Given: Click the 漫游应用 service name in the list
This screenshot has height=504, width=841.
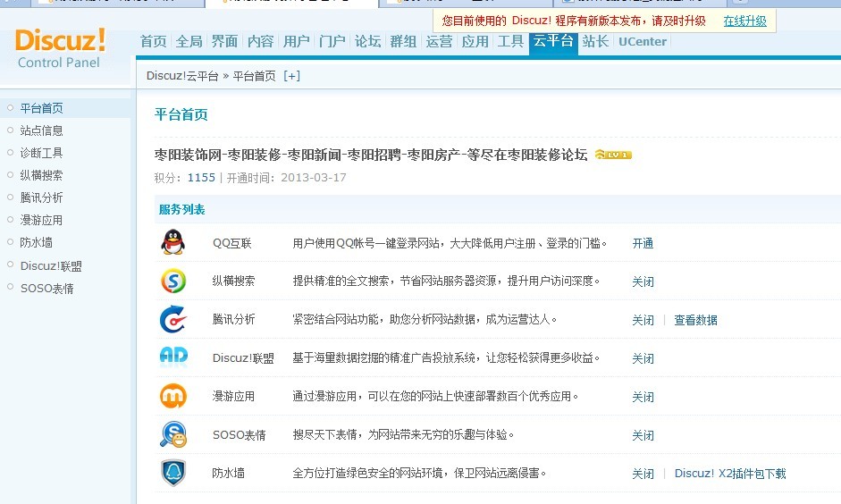Looking at the screenshot, I should click(x=233, y=396).
